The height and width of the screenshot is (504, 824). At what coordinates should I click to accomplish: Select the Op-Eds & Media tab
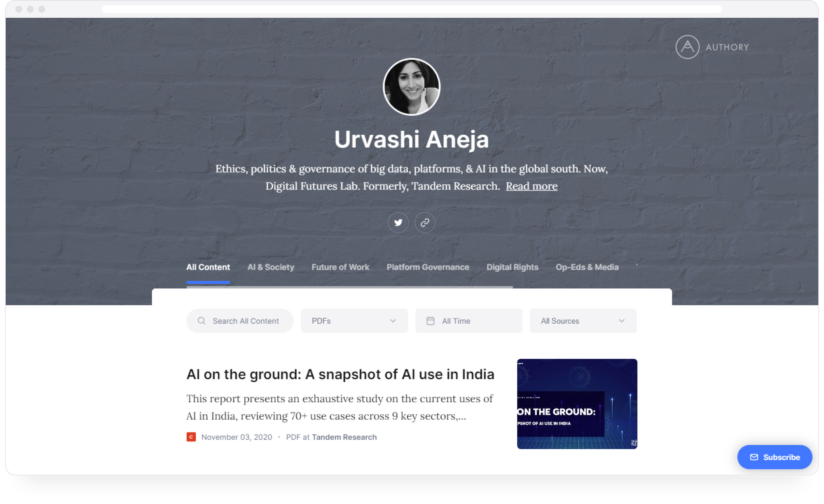pyautogui.click(x=587, y=267)
